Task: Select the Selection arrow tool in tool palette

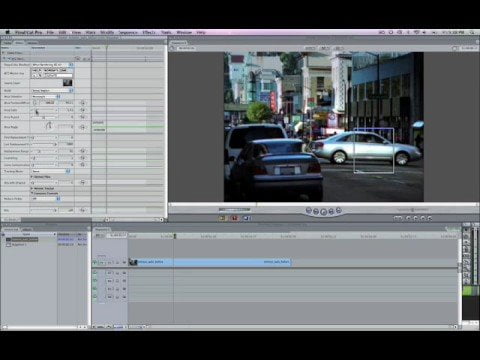Action: pyautogui.click(x=466, y=230)
